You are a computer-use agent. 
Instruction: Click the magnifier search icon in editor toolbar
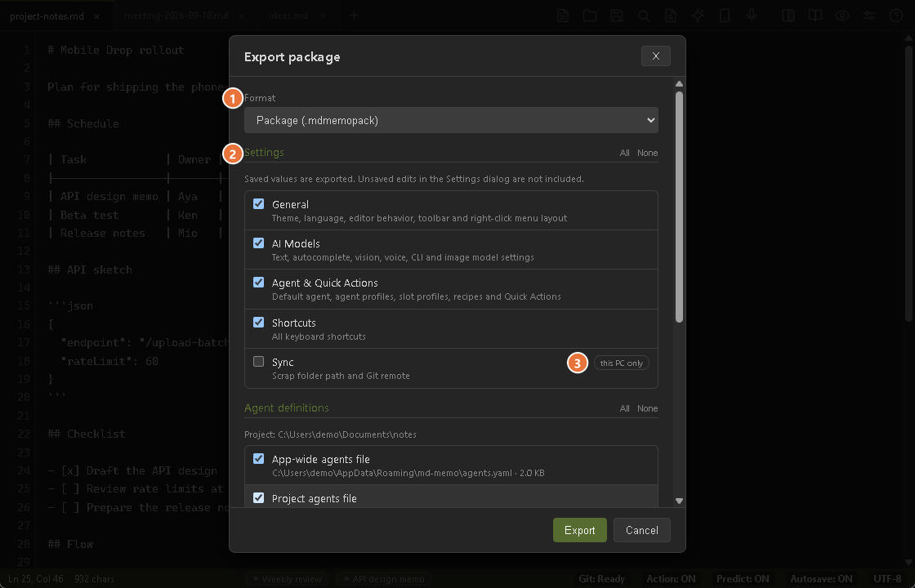644,16
